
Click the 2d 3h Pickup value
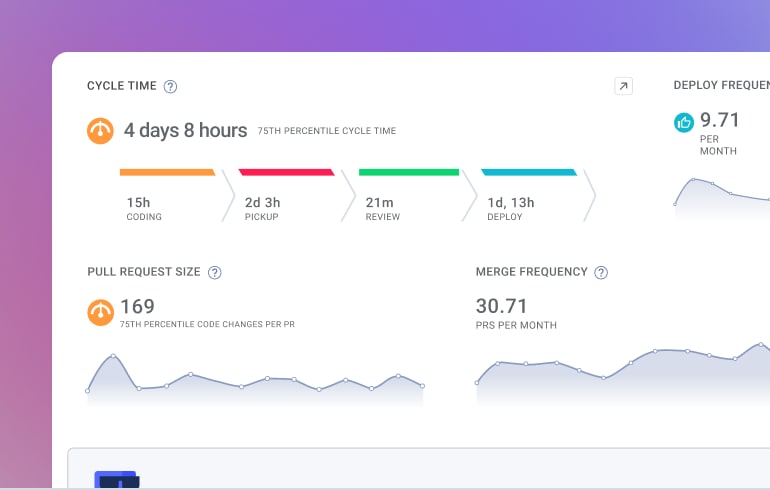tap(262, 202)
